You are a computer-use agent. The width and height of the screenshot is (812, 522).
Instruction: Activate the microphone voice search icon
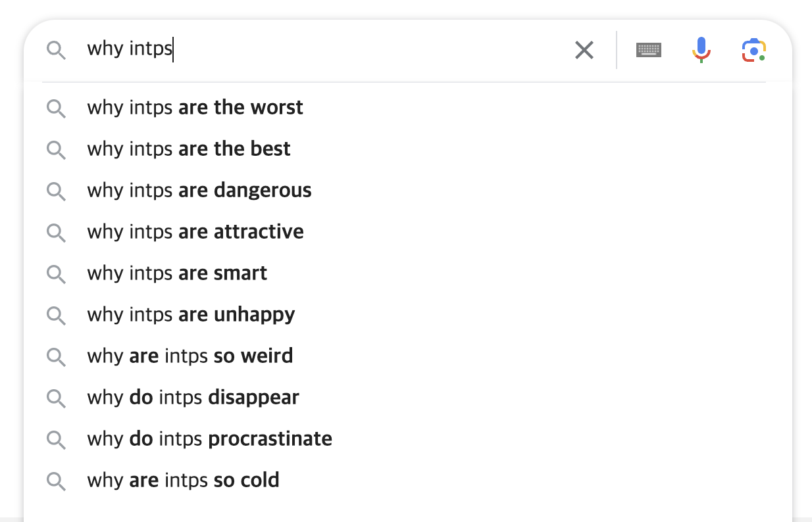[x=701, y=49]
